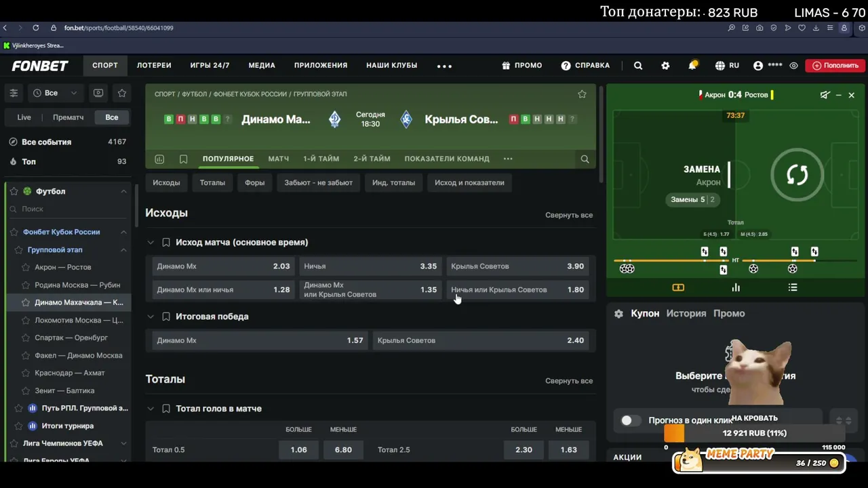Open the ЛОТЕРЕИ menu item
The height and width of the screenshot is (488, 868).
(154, 66)
